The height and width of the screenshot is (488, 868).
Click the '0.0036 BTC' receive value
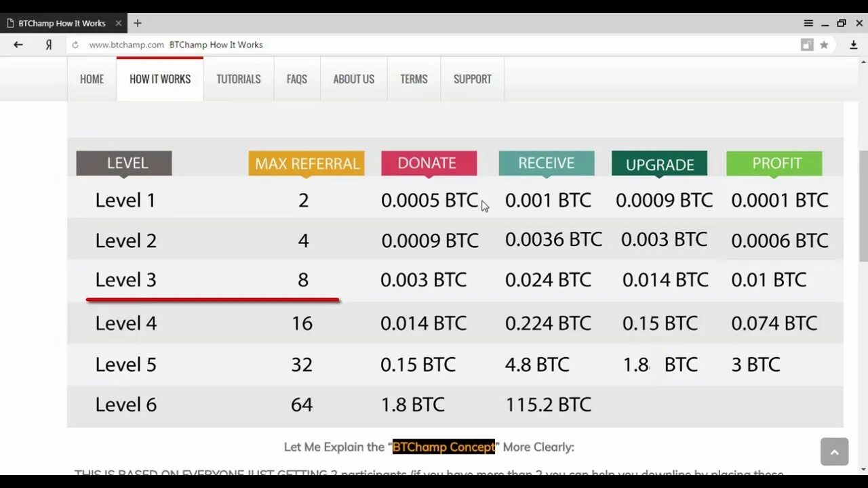[553, 239]
